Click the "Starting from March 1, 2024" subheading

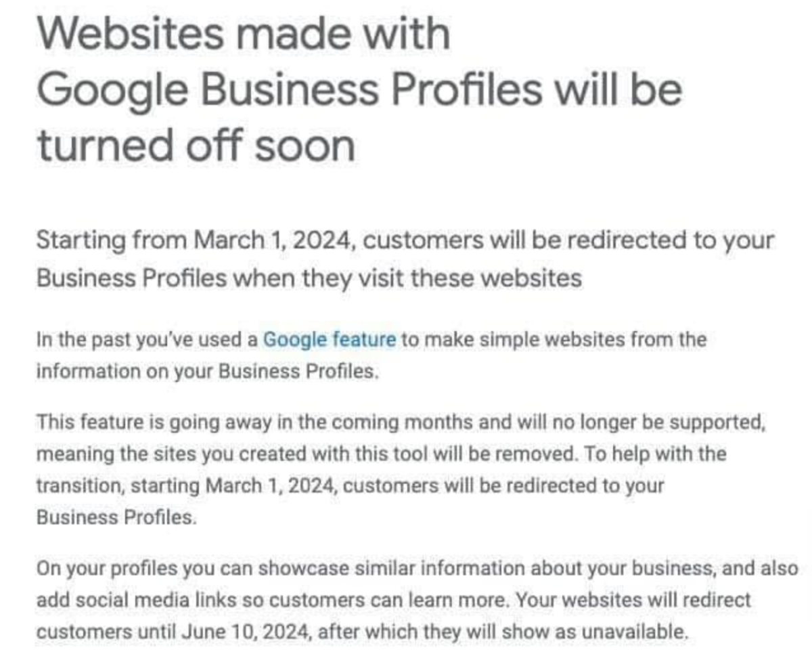pyautogui.click(x=196, y=240)
